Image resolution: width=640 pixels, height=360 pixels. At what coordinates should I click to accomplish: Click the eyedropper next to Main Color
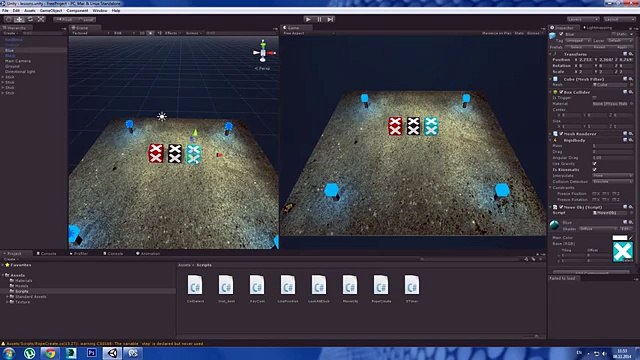[631, 238]
